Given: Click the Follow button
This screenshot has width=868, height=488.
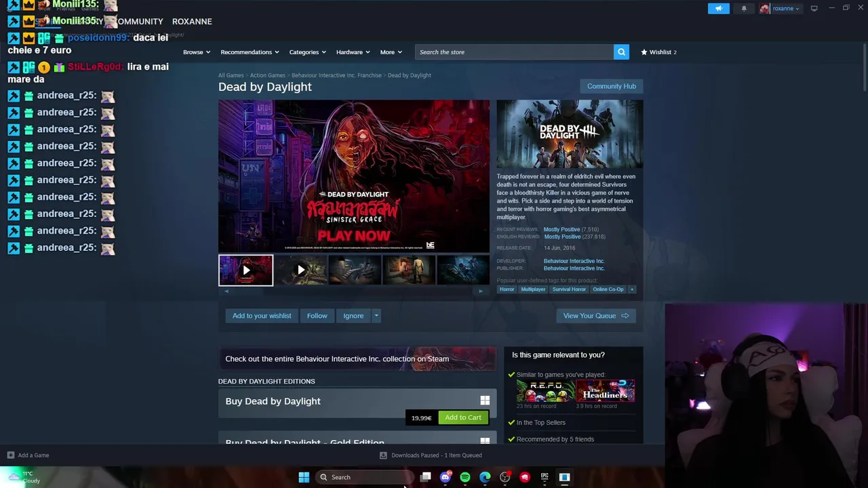Looking at the screenshot, I should [x=317, y=316].
